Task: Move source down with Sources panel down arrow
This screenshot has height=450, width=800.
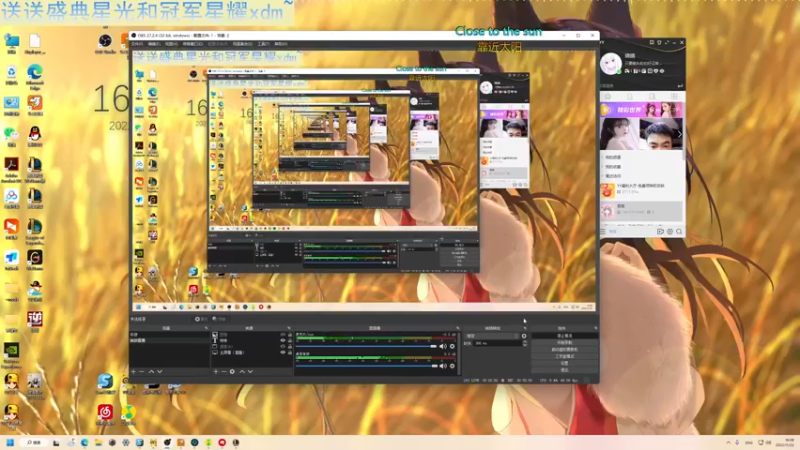Action: click(250, 371)
